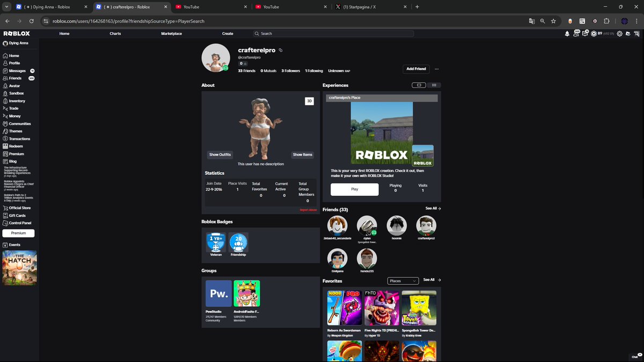Bookmark this page with the star icon

coord(553,21)
